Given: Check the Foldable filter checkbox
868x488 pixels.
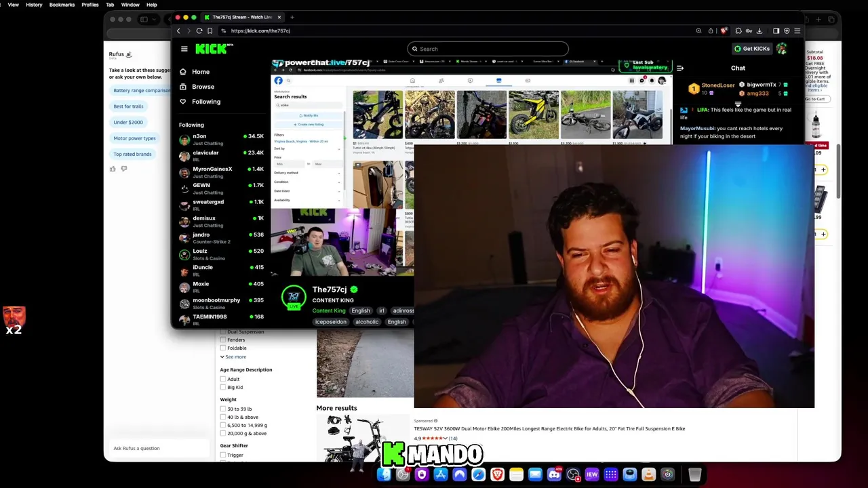Looking at the screenshot, I should pyautogui.click(x=223, y=348).
